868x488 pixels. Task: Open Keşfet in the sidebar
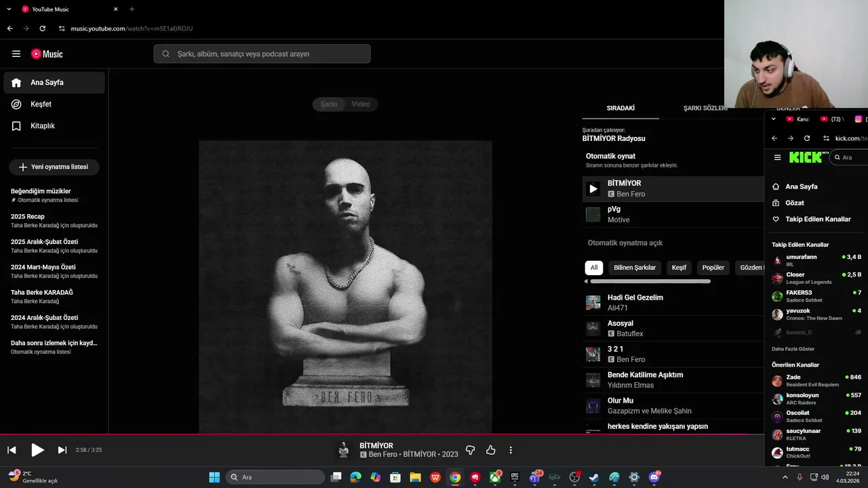[x=54, y=104]
